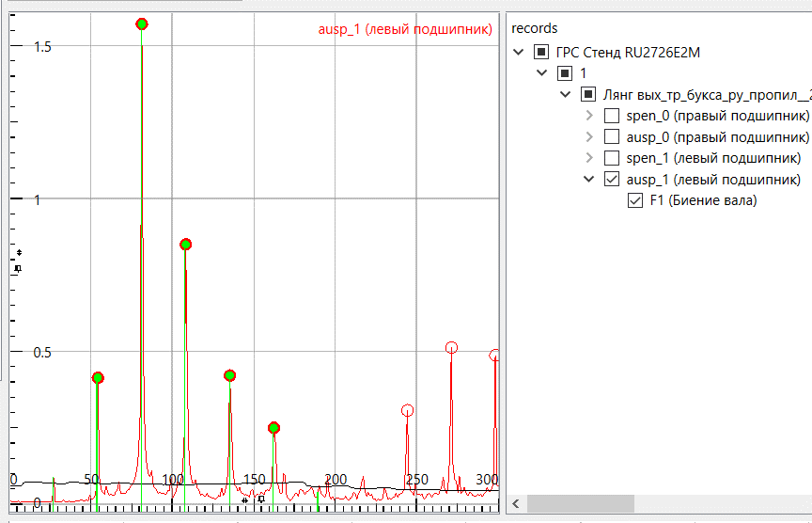Expand the spen_1 (левый подшипник) node

(x=589, y=158)
